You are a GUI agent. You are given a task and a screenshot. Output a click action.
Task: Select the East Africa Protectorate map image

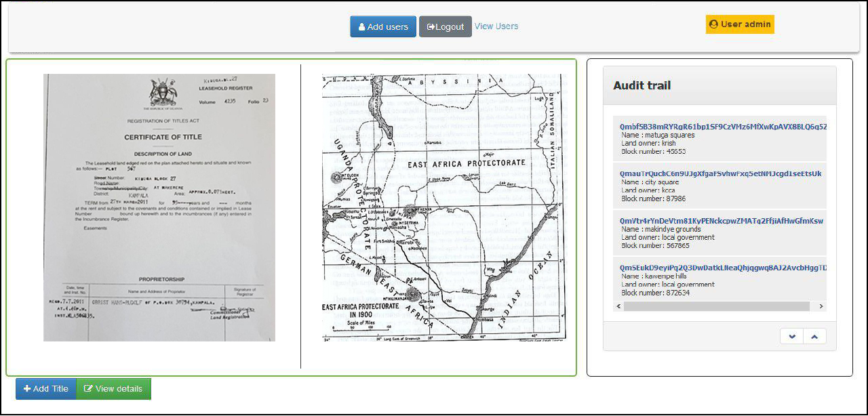click(443, 207)
